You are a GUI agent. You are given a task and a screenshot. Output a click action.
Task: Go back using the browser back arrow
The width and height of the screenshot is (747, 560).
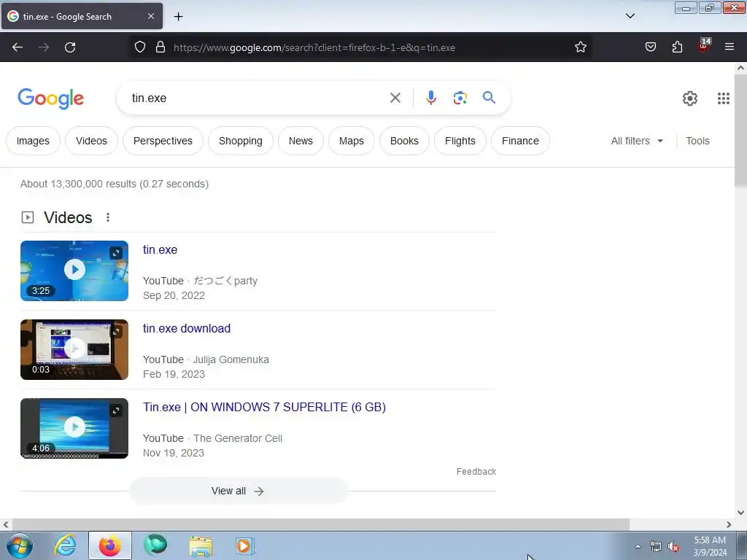click(x=18, y=47)
